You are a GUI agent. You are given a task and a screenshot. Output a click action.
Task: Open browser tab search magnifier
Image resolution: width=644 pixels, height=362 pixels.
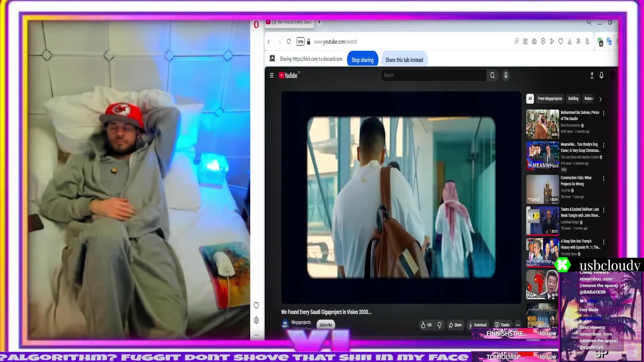(589, 22)
